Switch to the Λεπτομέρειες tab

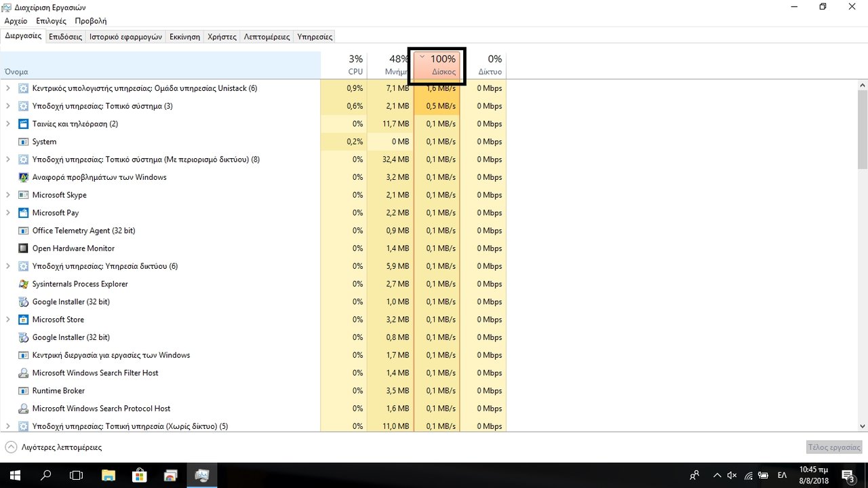click(x=267, y=37)
